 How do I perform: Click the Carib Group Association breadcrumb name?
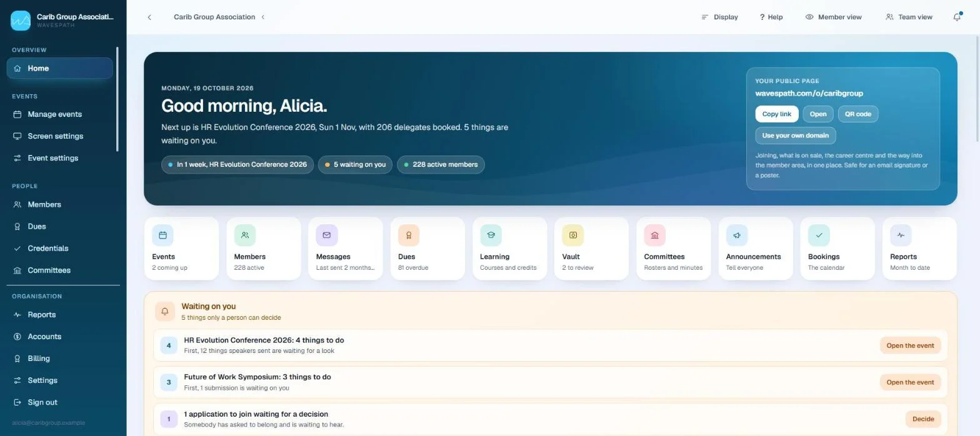click(214, 17)
